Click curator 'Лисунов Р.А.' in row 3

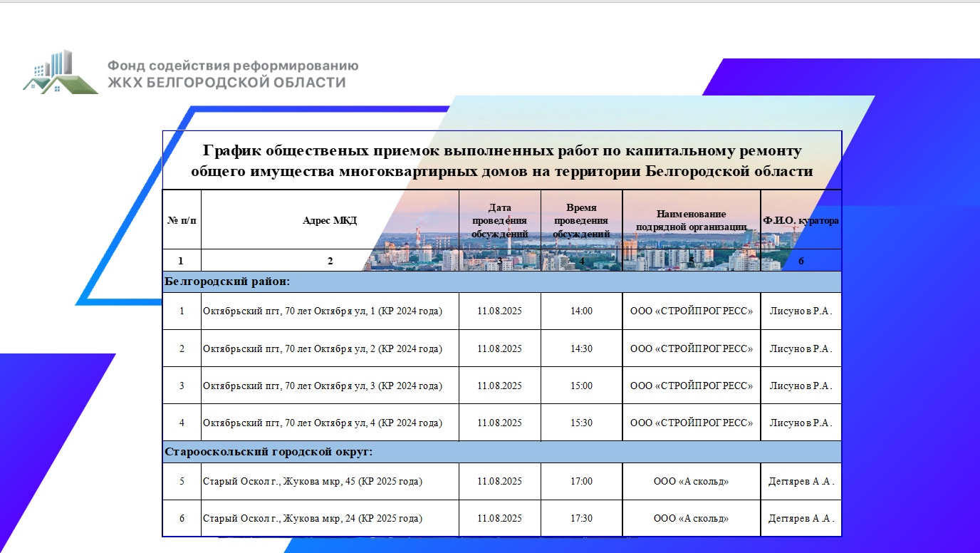point(801,386)
